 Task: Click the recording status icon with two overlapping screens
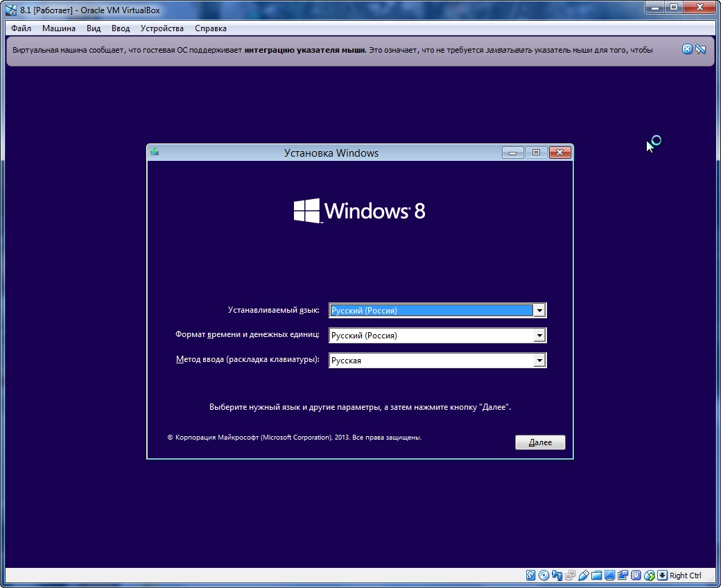623,575
